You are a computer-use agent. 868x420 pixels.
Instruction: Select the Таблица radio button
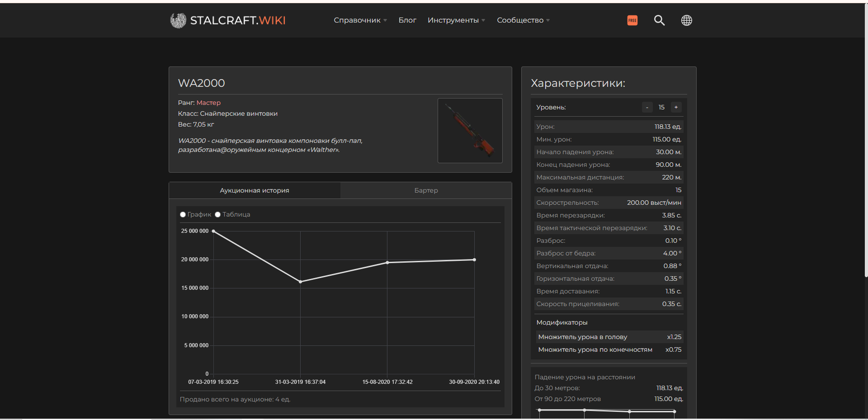coord(217,215)
